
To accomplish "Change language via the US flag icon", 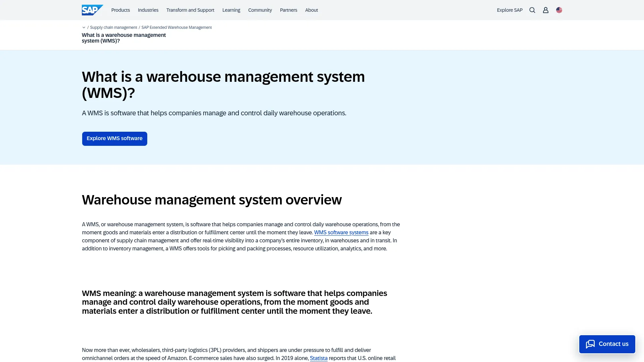I will tap(559, 10).
